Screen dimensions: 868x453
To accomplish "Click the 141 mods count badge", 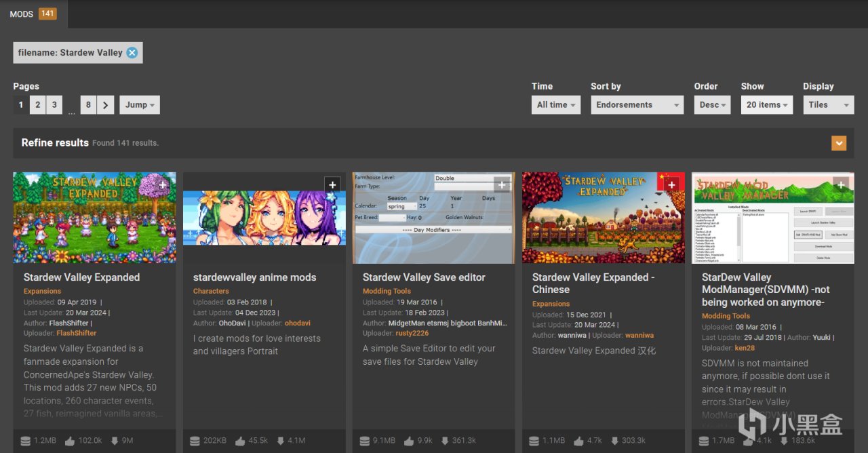I will click(x=47, y=14).
